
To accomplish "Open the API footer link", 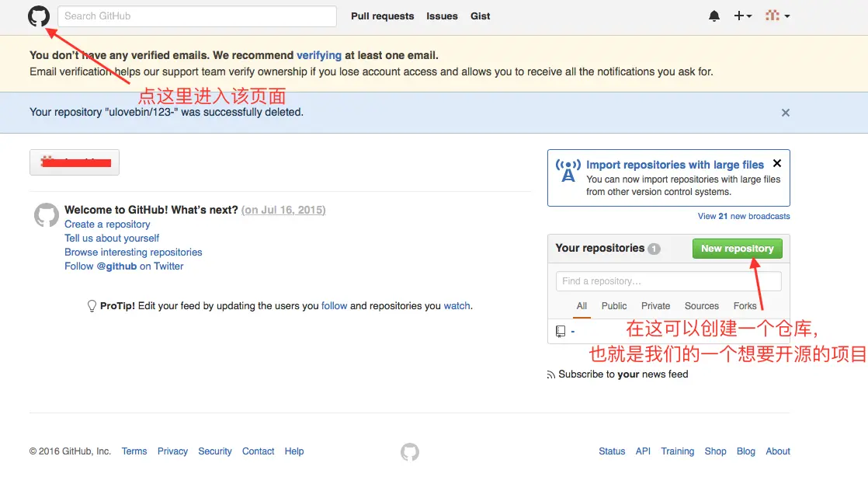I will (643, 451).
